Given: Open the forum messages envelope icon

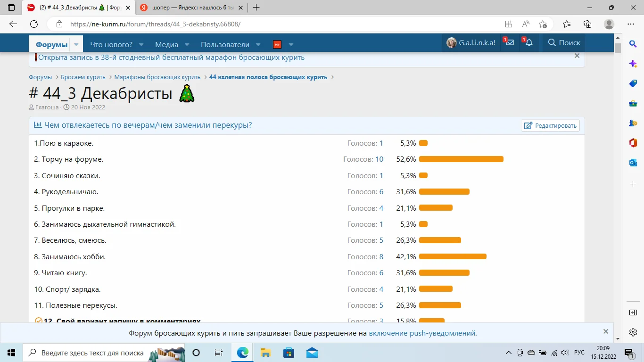Looking at the screenshot, I should pos(509,42).
